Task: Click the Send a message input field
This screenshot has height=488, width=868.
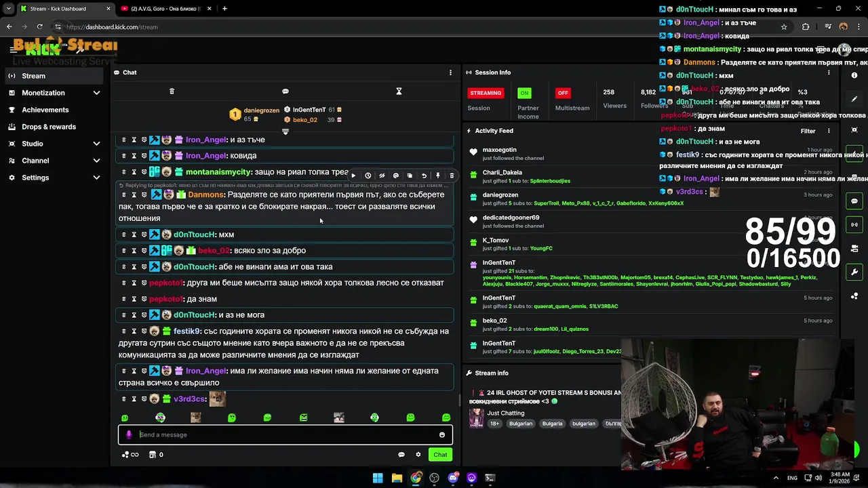Action: 285,435
